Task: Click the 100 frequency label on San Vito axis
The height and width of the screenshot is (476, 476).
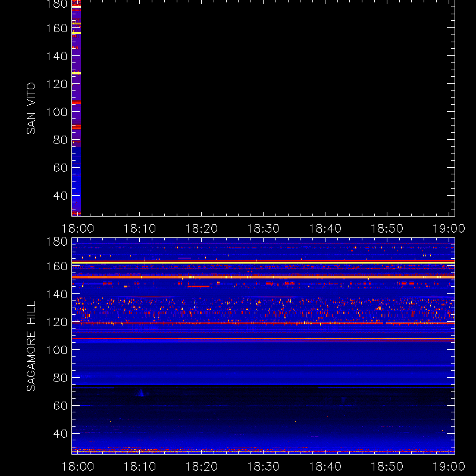Action: coord(57,112)
